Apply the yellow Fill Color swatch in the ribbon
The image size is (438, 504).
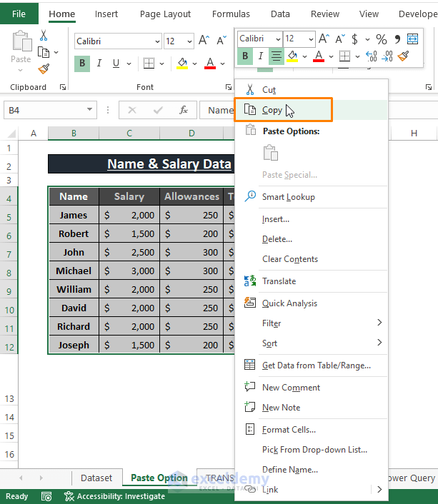(182, 64)
